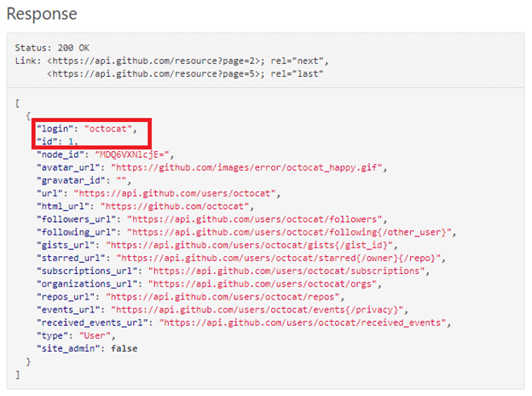The image size is (532, 396).
Task: Click the avatar_url octocat_happy.gif value
Action: point(247,168)
